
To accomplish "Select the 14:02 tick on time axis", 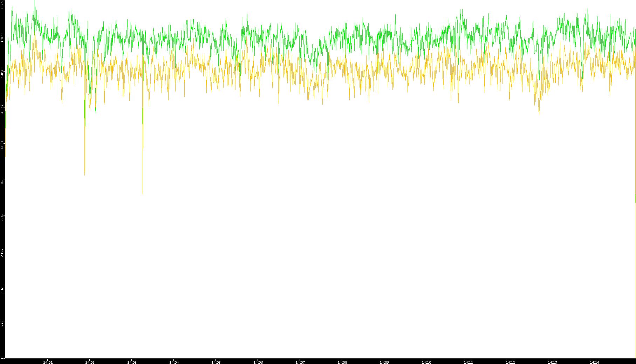I will (x=90, y=362).
